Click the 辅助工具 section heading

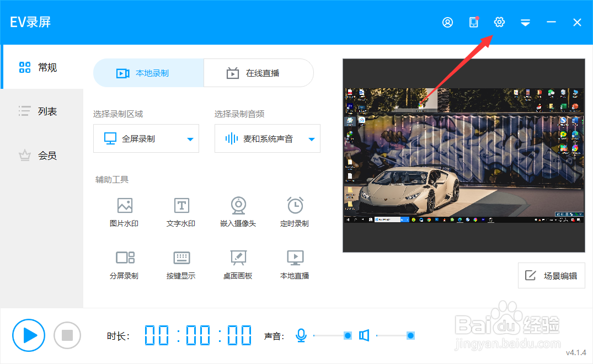tap(112, 180)
